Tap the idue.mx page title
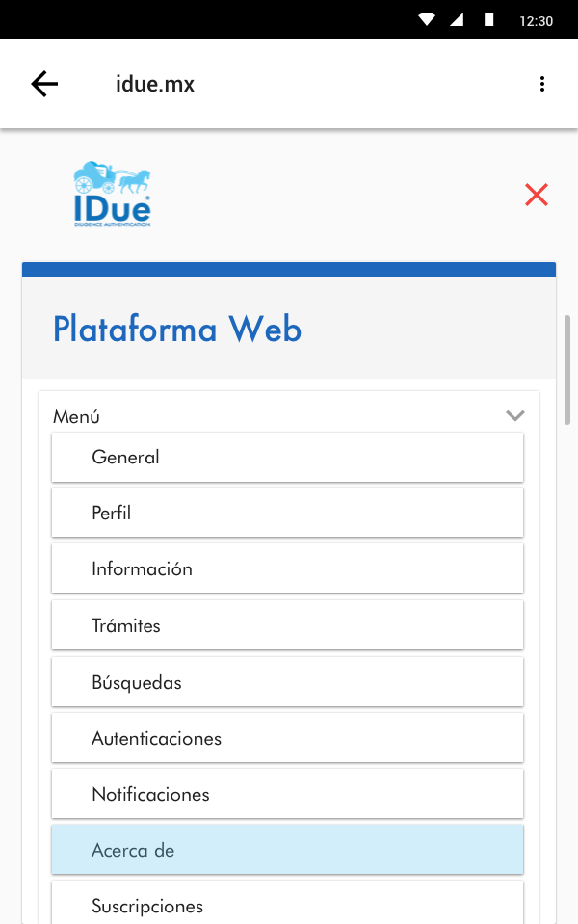 155,84
